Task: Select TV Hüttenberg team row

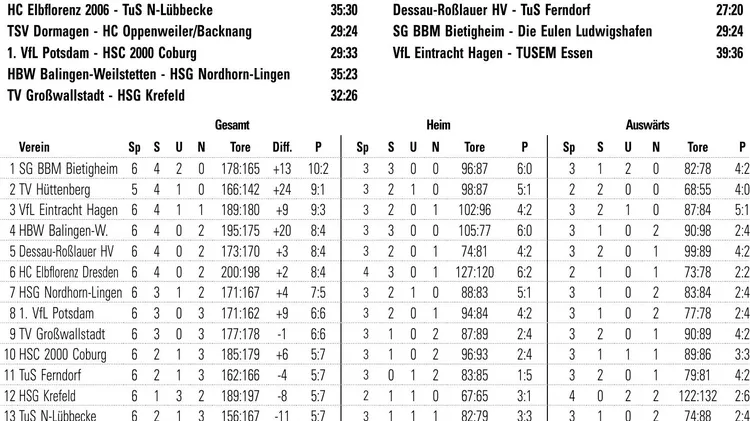Action: pyautogui.click(x=52, y=188)
